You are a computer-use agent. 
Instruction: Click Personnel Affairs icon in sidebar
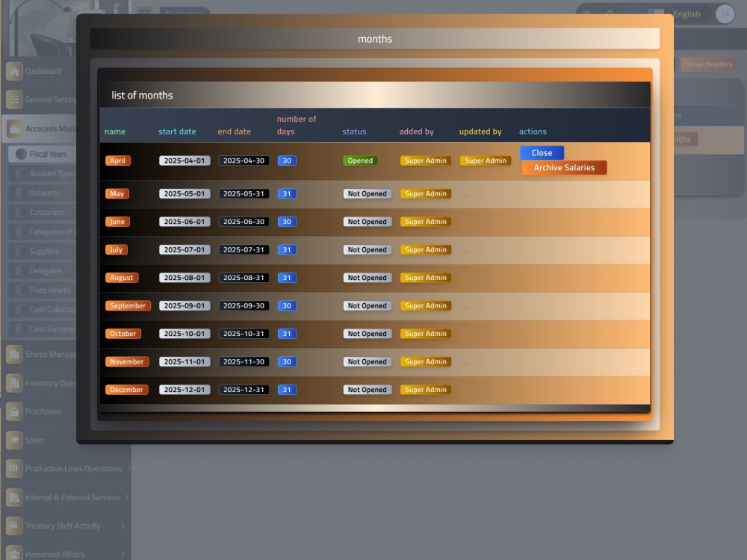[14, 554]
